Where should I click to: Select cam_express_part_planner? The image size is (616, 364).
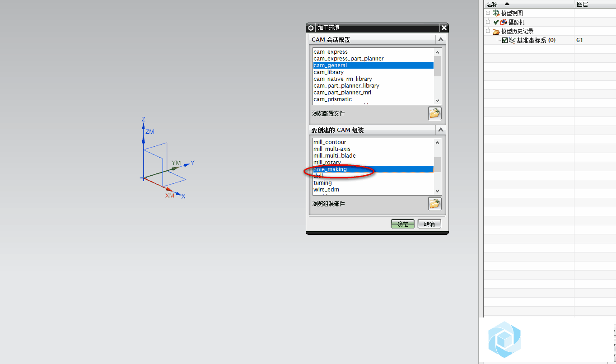click(x=373, y=59)
